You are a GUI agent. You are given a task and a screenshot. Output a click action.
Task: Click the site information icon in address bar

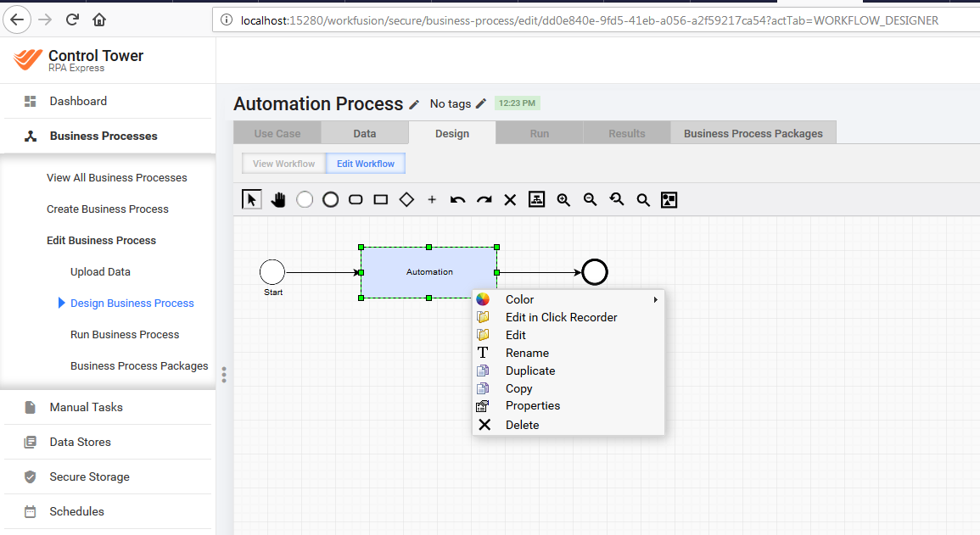click(x=227, y=20)
